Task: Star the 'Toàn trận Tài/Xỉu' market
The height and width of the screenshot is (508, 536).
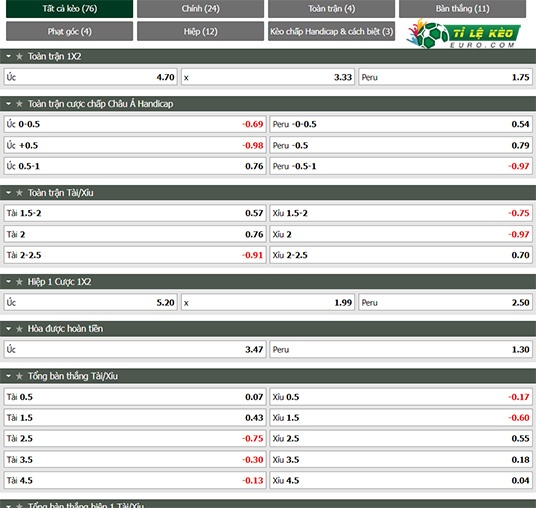Action: click(19, 193)
